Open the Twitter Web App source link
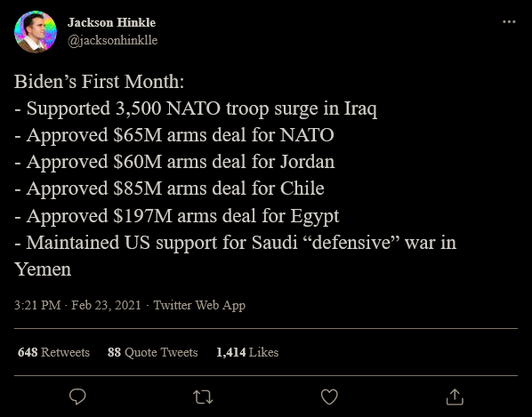 [x=199, y=305]
